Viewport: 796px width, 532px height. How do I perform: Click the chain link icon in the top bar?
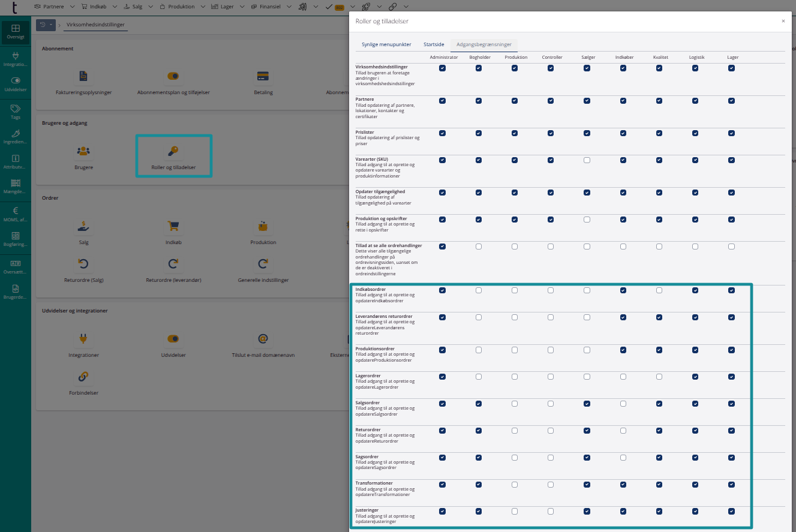point(392,7)
